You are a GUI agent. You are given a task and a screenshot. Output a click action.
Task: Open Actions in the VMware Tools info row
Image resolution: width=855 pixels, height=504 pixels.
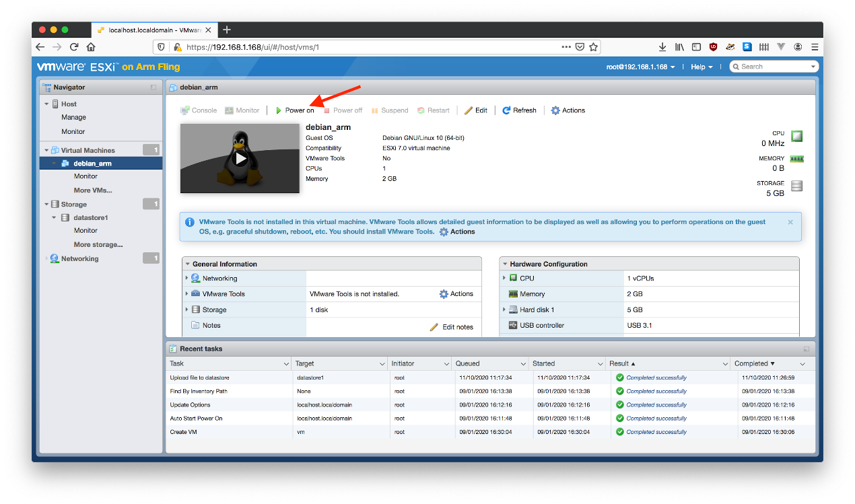(x=456, y=294)
